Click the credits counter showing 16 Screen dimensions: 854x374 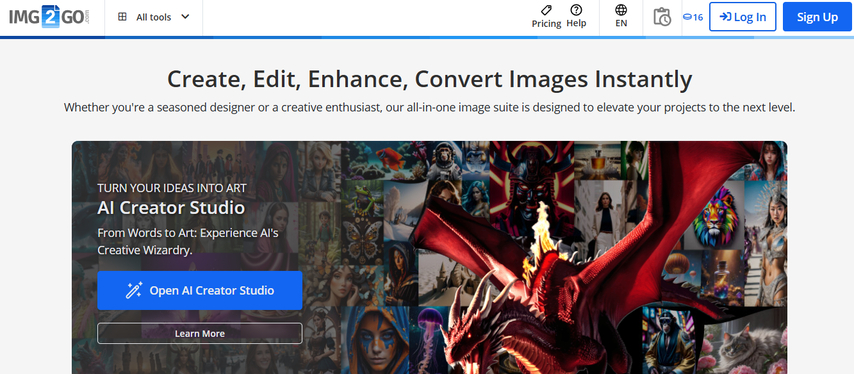tap(693, 17)
